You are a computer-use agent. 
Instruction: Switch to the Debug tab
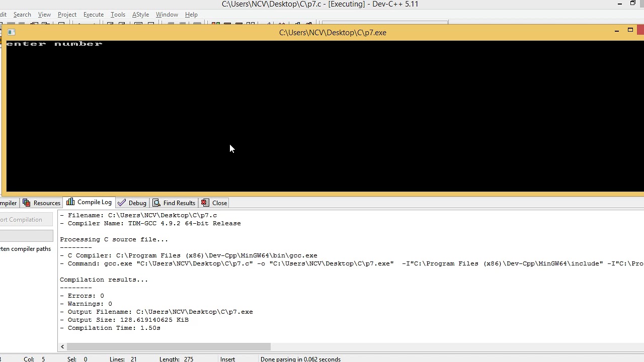(x=132, y=203)
